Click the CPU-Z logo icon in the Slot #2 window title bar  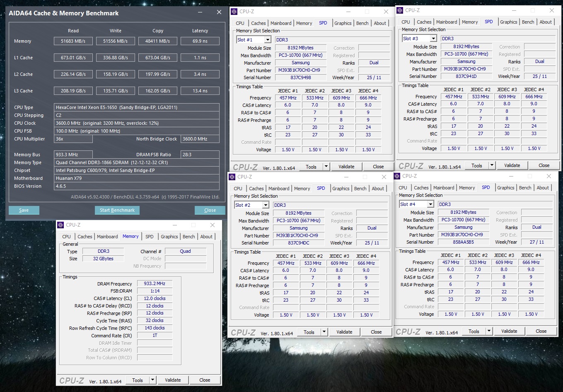(232, 177)
